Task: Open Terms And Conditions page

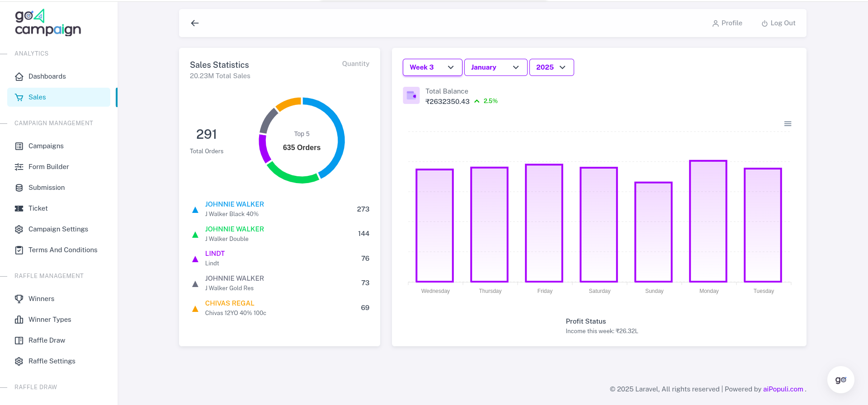Action: [59, 250]
